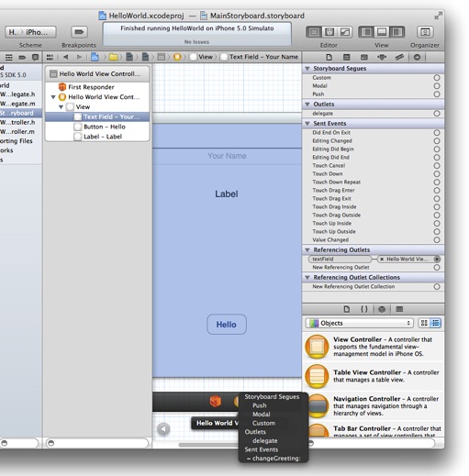Collapse the Referencing Outlets section
The image size is (469, 476).
click(307, 250)
